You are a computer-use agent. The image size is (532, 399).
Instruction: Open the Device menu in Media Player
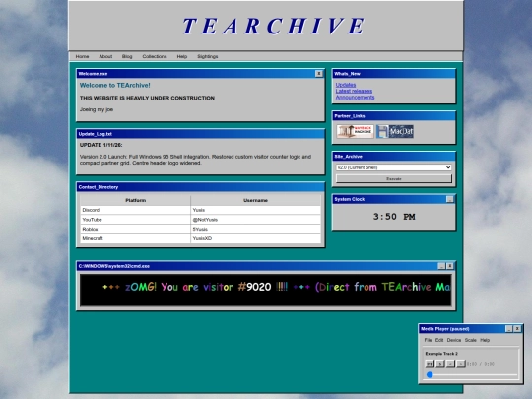(x=454, y=340)
